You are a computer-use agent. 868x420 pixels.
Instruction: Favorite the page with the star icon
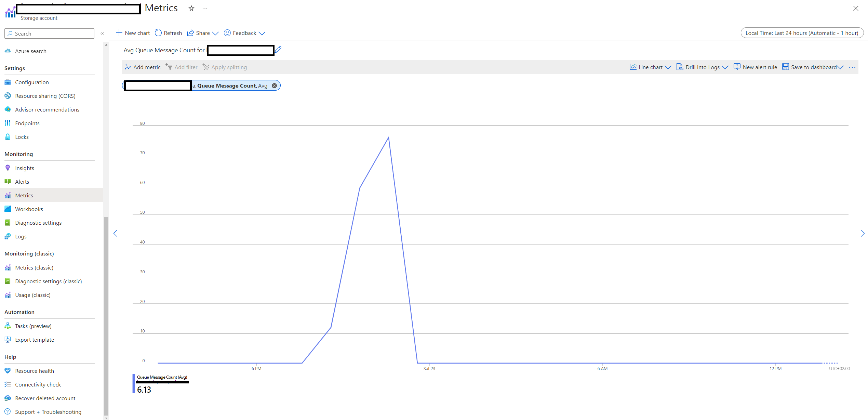coord(191,9)
